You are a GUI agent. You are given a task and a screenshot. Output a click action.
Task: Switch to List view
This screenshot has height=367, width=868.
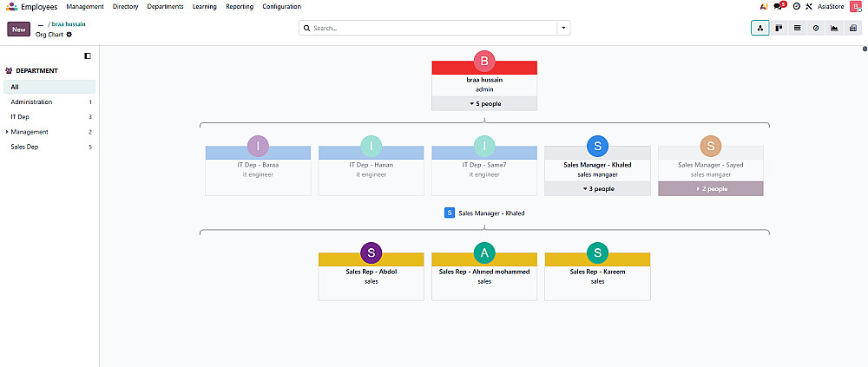click(797, 29)
